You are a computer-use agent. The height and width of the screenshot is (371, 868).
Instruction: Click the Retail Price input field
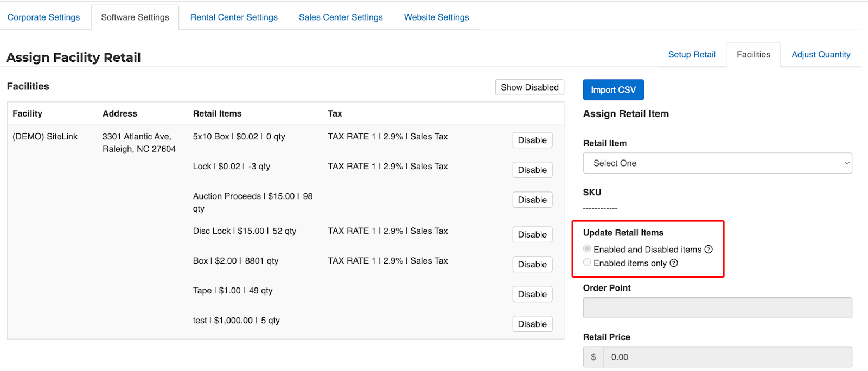click(x=727, y=357)
